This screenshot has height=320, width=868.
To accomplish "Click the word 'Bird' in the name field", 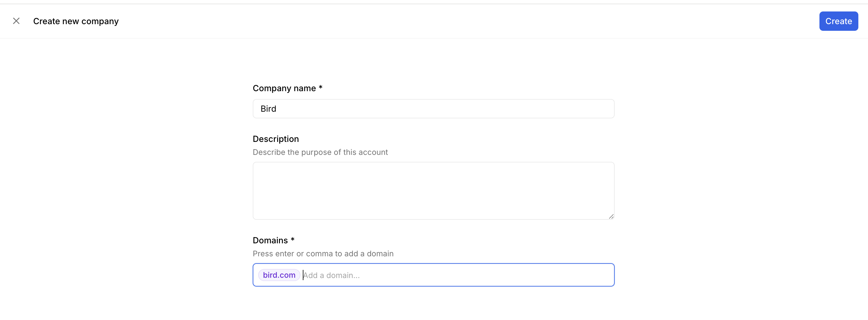I will 268,109.
